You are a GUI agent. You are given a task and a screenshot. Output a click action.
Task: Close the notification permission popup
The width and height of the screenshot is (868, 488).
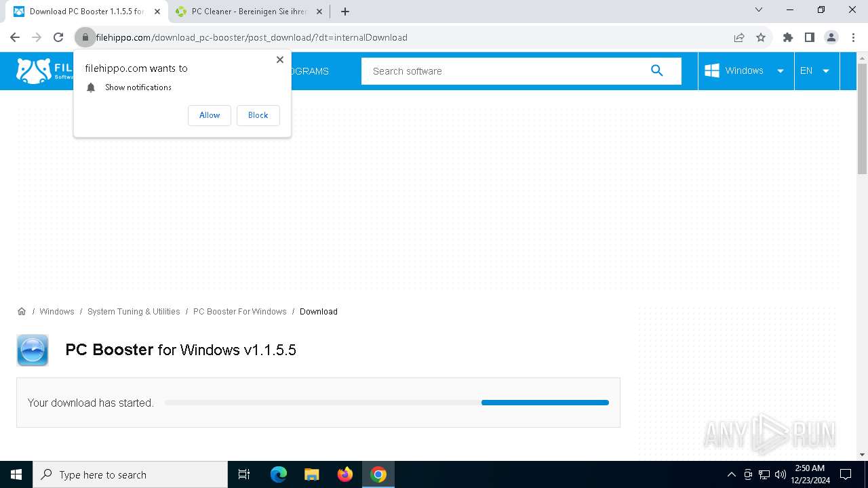(280, 60)
